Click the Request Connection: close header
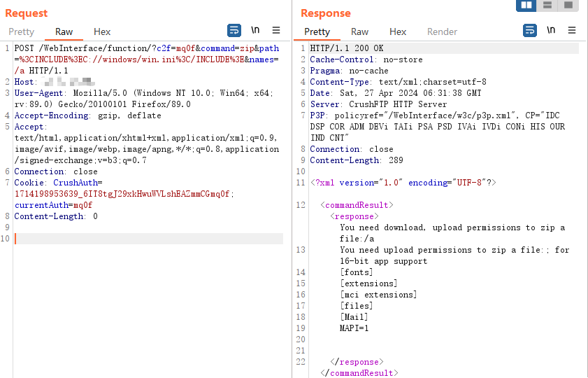Viewport: 588px width, 378px height. click(x=56, y=171)
